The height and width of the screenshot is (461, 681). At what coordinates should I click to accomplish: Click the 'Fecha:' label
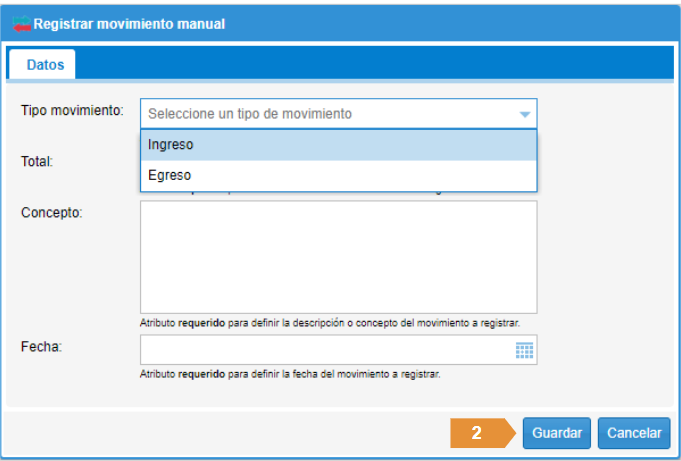tap(41, 347)
